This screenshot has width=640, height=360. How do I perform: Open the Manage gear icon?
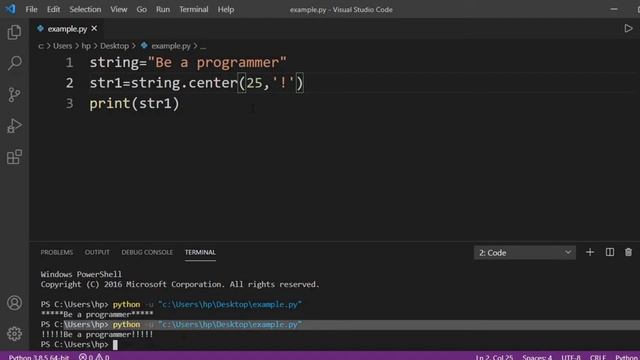[14, 334]
